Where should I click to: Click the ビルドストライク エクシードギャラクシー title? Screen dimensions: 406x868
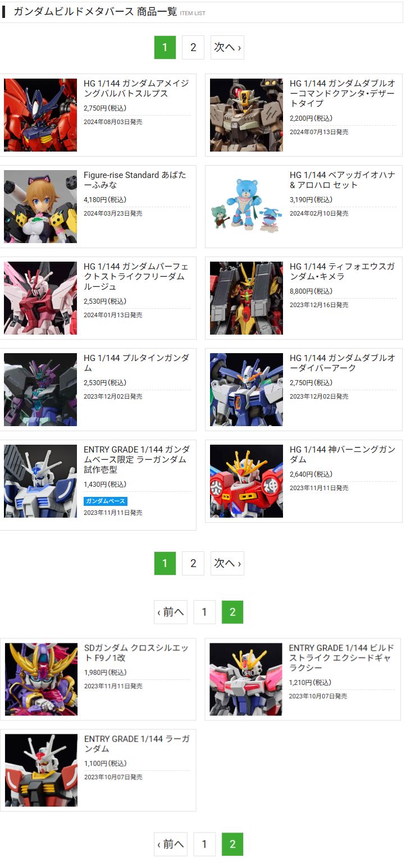(341, 657)
